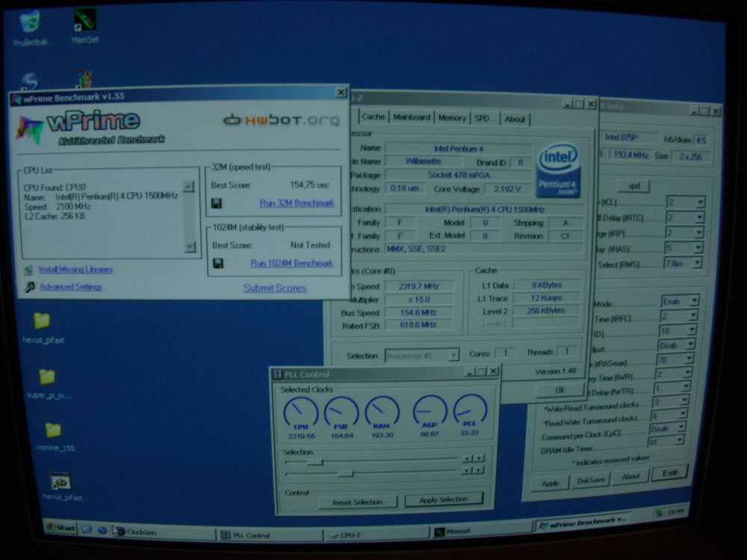Click Reset Selection in PLL Control

357,502
